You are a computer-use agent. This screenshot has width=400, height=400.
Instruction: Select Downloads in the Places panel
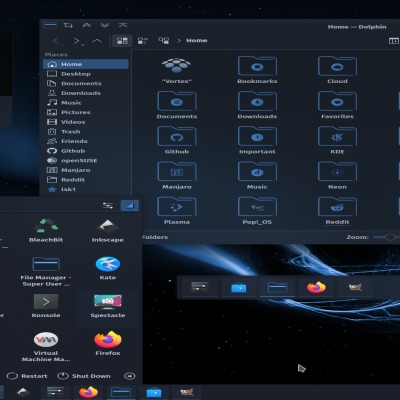coord(86,93)
